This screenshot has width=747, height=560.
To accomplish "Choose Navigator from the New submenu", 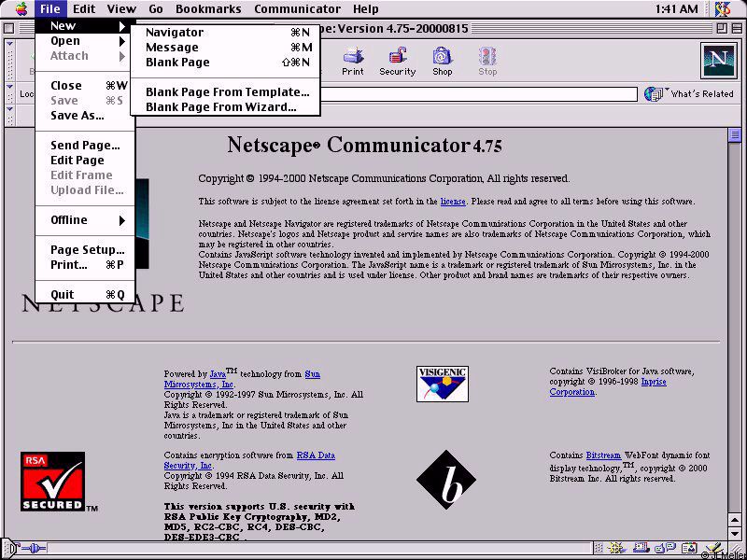I will pos(225,33).
